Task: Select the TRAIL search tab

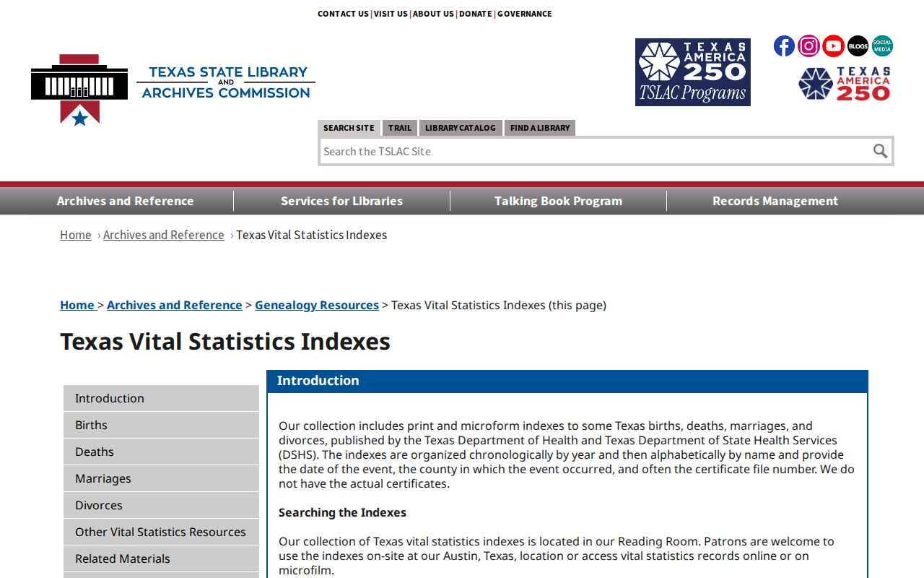Action: coord(400,128)
